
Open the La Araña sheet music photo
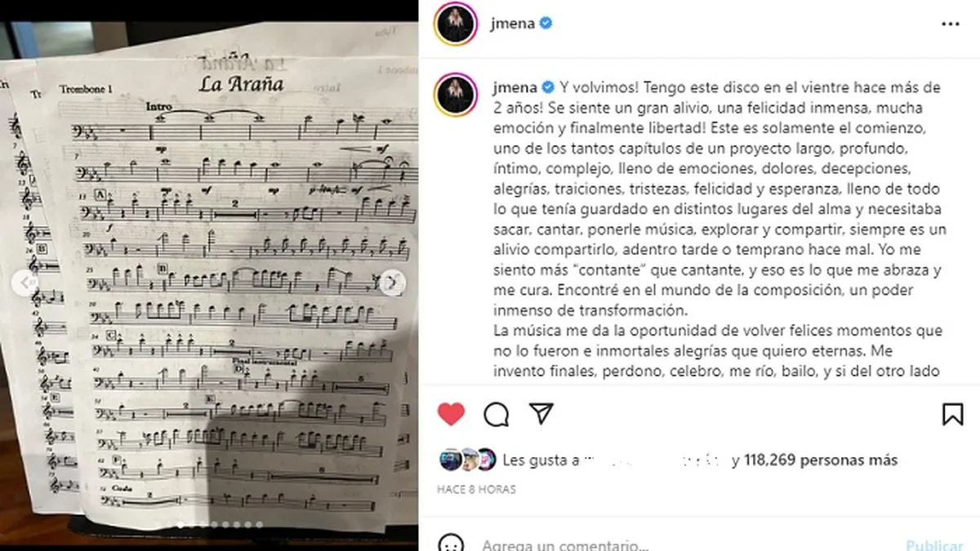click(x=209, y=275)
